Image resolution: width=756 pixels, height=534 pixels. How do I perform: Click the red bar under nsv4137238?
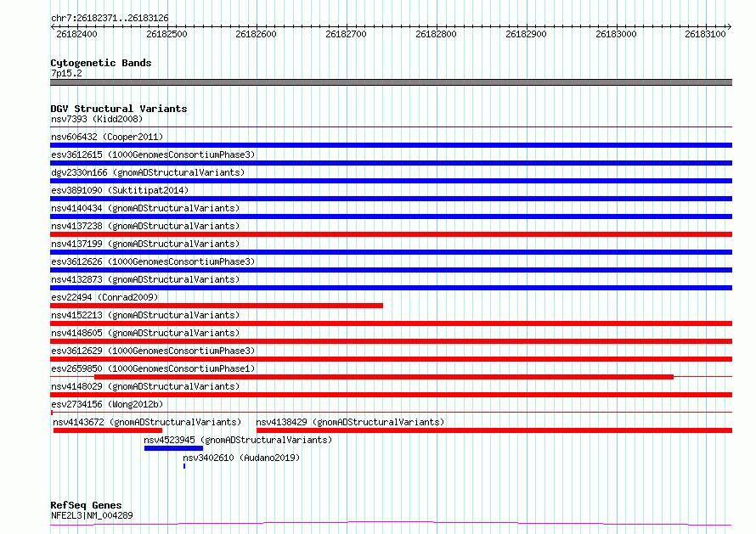(x=391, y=234)
